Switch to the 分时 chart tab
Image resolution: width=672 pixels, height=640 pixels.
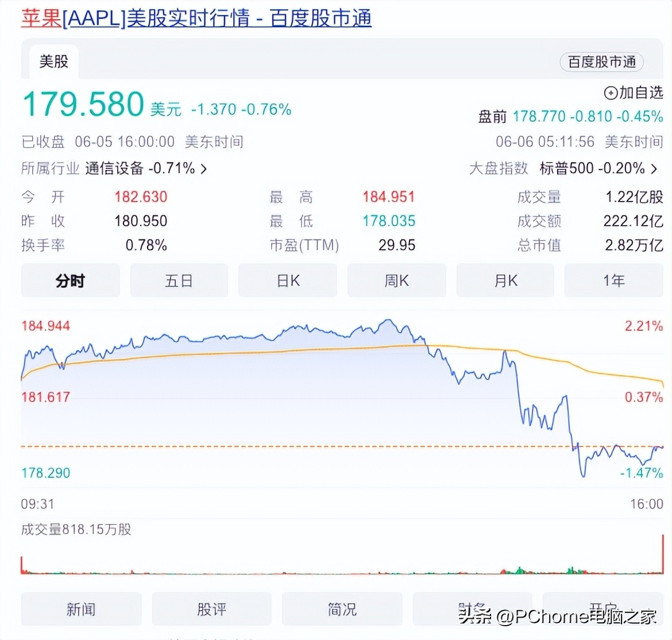pyautogui.click(x=70, y=281)
